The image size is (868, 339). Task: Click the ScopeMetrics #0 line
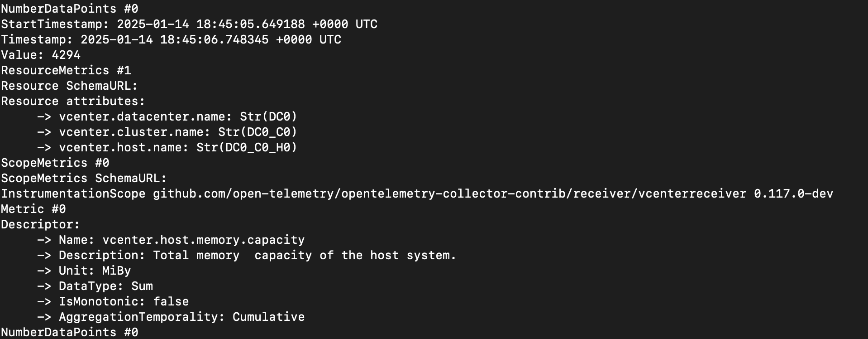[x=55, y=163]
